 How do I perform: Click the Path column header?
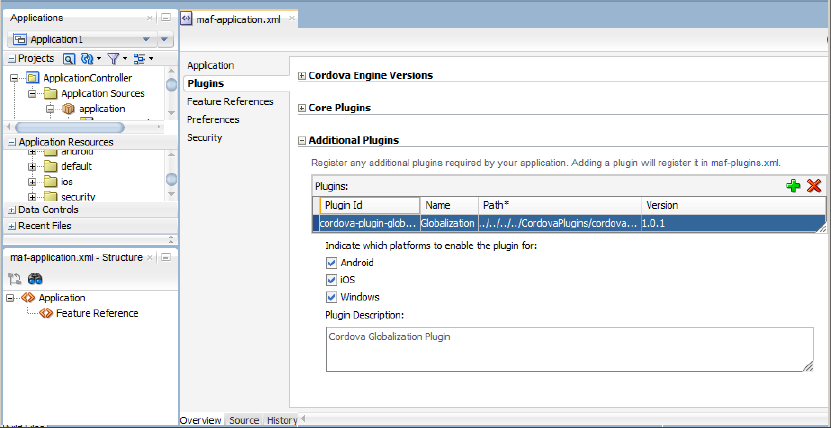tap(560, 206)
